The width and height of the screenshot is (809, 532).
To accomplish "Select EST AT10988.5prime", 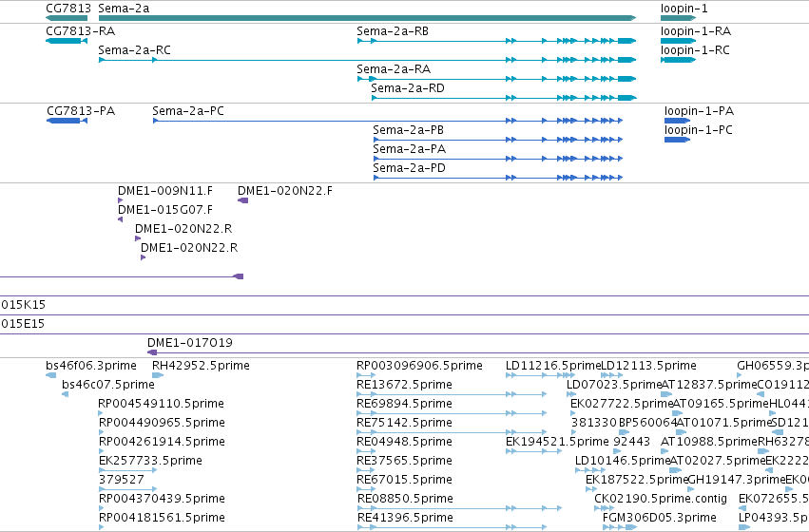I will coord(709,442).
